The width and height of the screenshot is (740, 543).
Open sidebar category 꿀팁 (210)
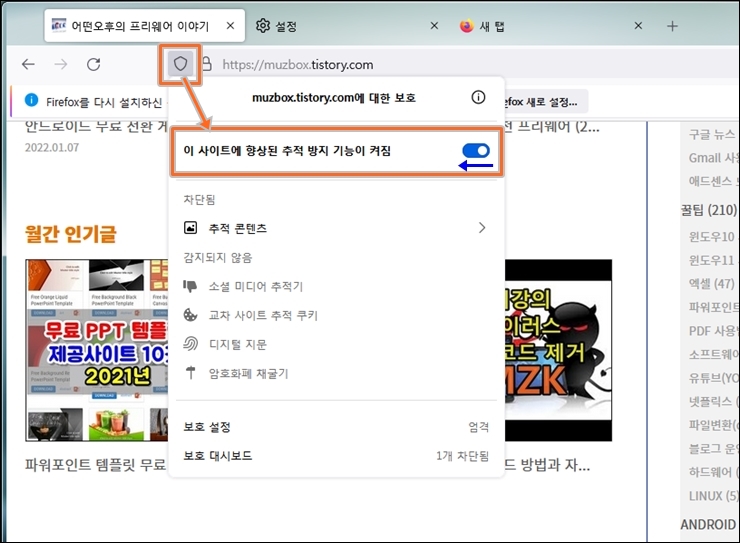pos(708,210)
